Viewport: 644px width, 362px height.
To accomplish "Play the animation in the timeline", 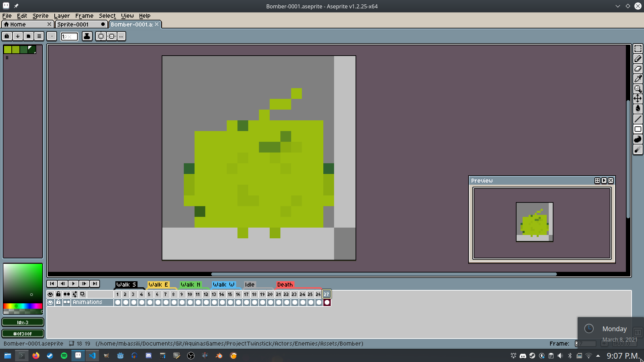I will [x=73, y=284].
